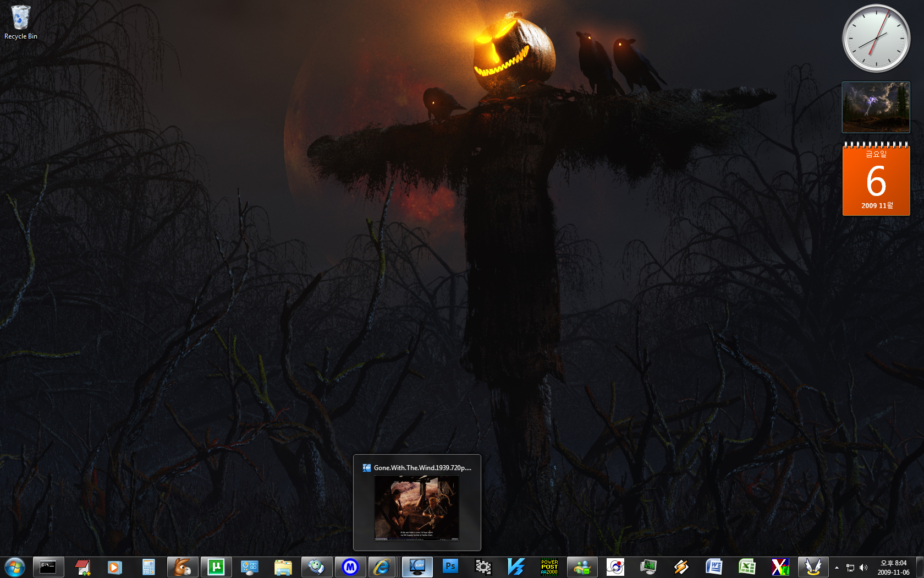
Task: Launch the blue V lightning taskbar icon
Action: pyautogui.click(x=516, y=567)
